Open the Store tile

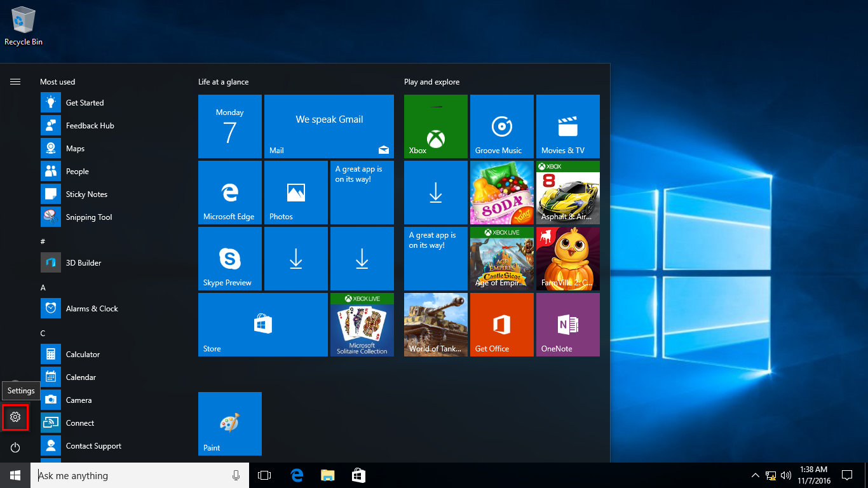[x=263, y=325]
